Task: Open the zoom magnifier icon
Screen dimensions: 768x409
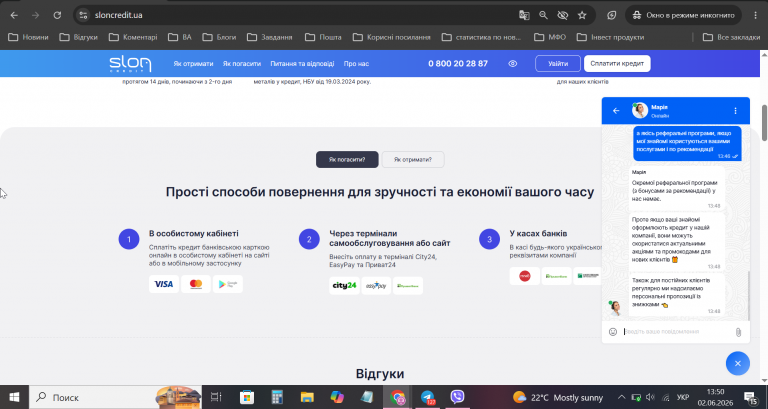Action: (x=543, y=15)
